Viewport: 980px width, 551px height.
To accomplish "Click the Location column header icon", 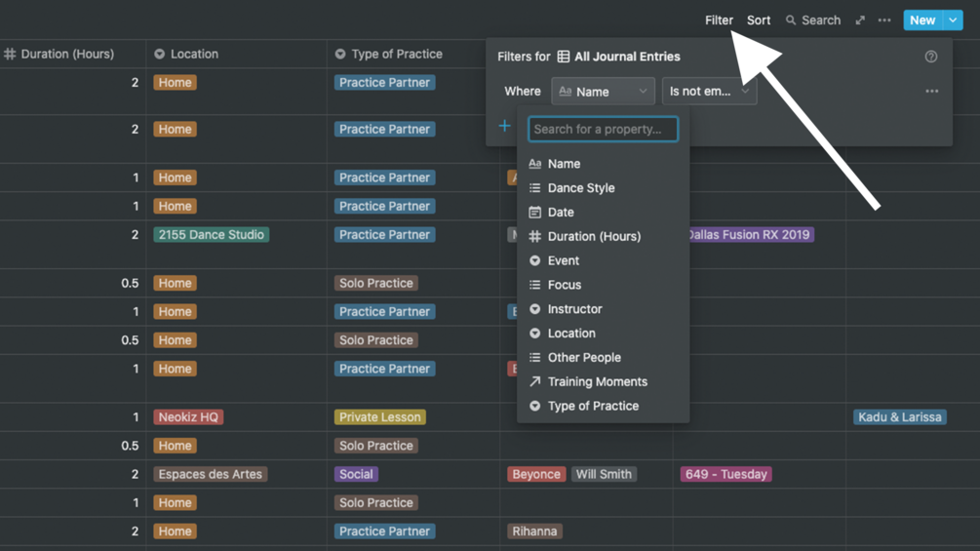I will pyautogui.click(x=160, y=55).
